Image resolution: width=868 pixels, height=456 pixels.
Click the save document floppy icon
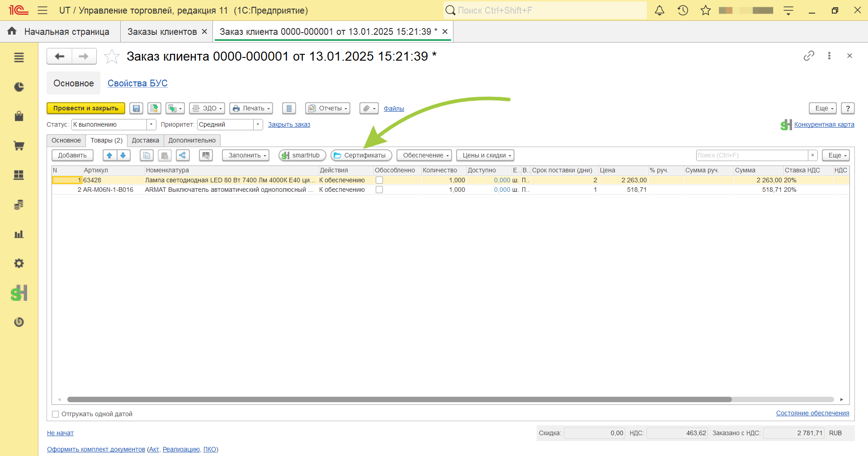pyautogui.click(x=136, y=109)
